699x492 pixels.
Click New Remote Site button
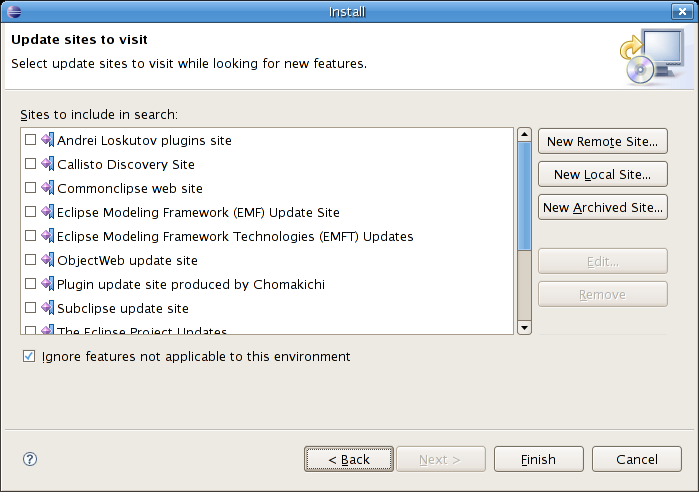[x=603, y=141]
